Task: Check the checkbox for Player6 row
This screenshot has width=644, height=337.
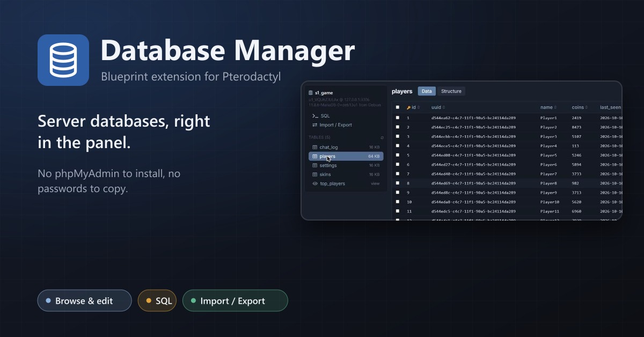Action: tap(398, 164)
